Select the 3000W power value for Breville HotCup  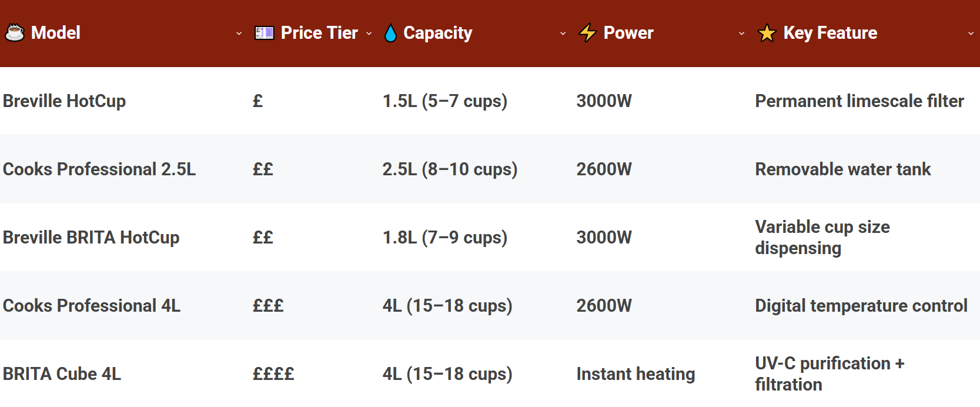(604, 101)
